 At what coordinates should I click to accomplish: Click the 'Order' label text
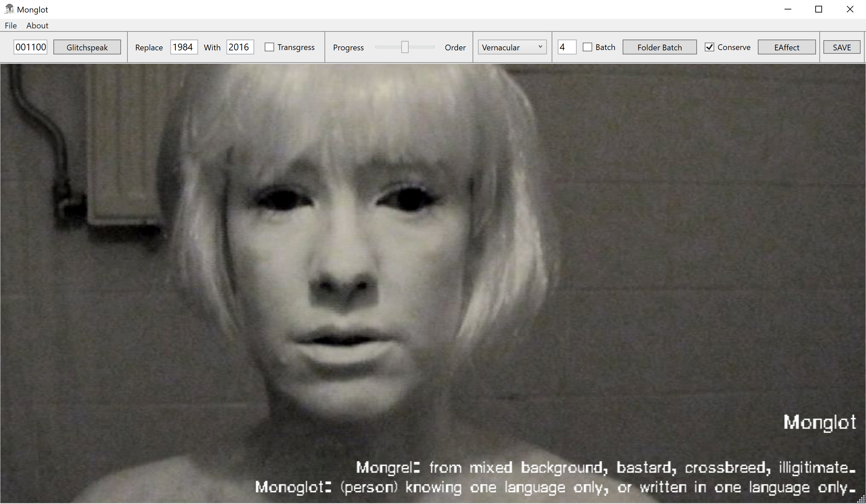(455, 47)
